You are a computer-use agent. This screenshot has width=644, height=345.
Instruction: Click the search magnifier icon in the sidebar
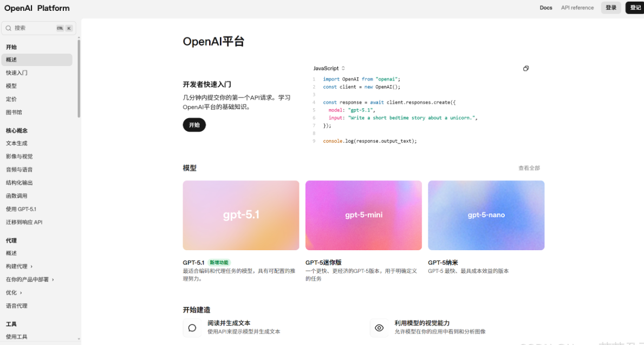click(8, 28)
